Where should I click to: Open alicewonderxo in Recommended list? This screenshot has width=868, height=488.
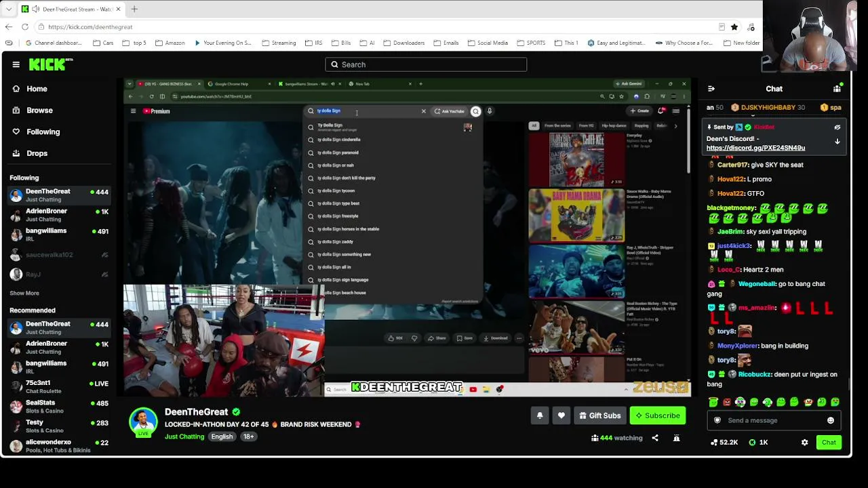[59, 446]
